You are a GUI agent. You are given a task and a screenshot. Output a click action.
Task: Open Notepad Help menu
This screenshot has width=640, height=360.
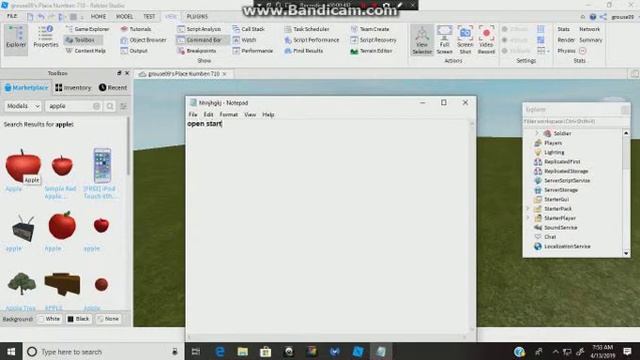(268, 115)
